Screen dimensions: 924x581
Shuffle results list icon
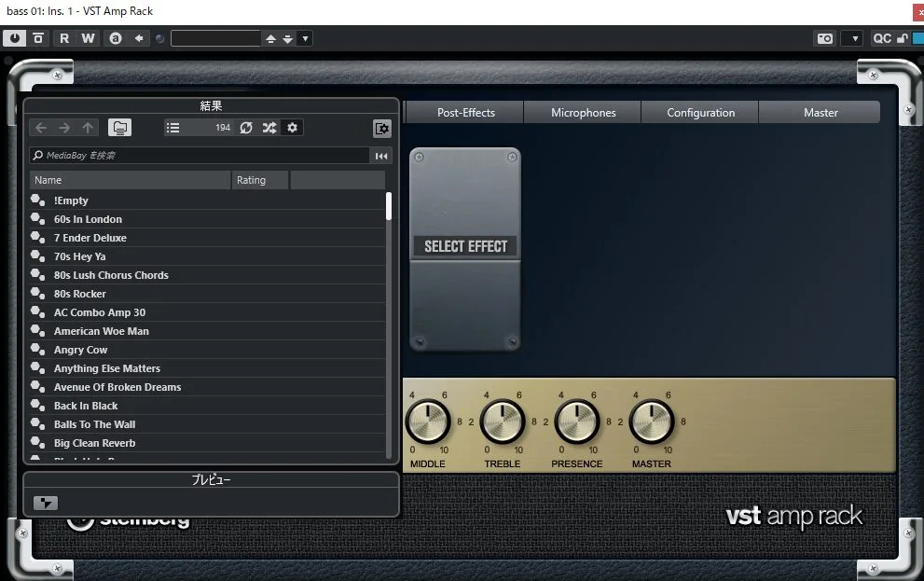269,128
